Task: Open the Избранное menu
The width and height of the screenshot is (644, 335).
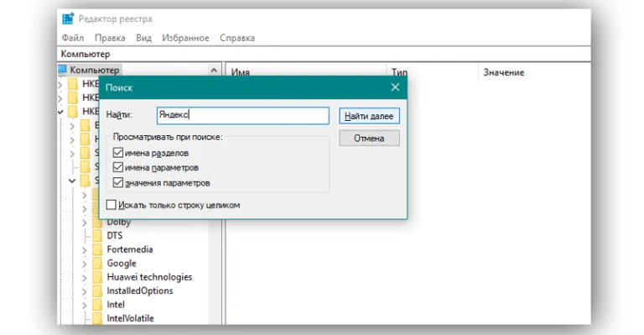Action: point(185,38)
